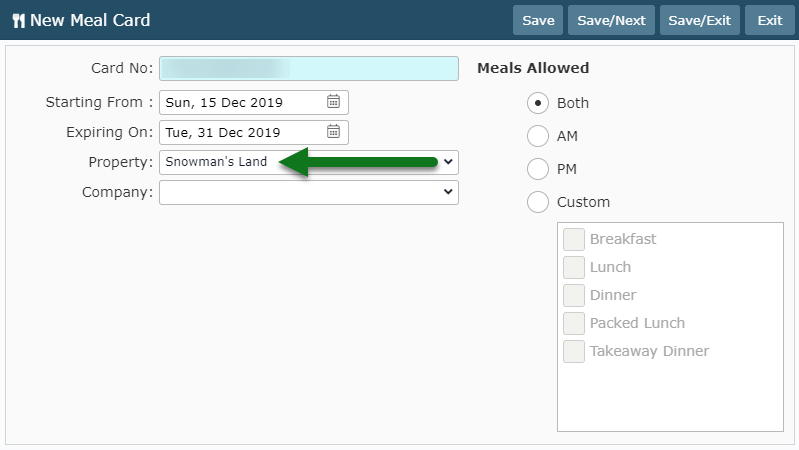Click the Save/Next button

point(611,20)
